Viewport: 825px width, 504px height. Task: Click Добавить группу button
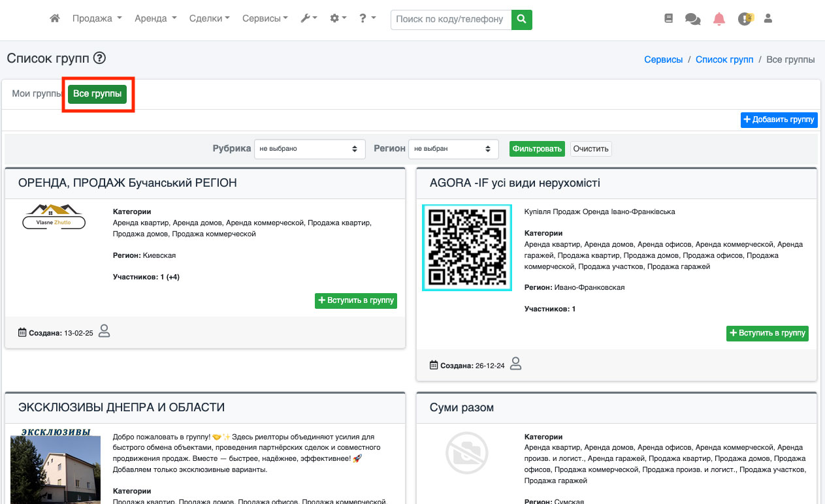tap(779, 120)
